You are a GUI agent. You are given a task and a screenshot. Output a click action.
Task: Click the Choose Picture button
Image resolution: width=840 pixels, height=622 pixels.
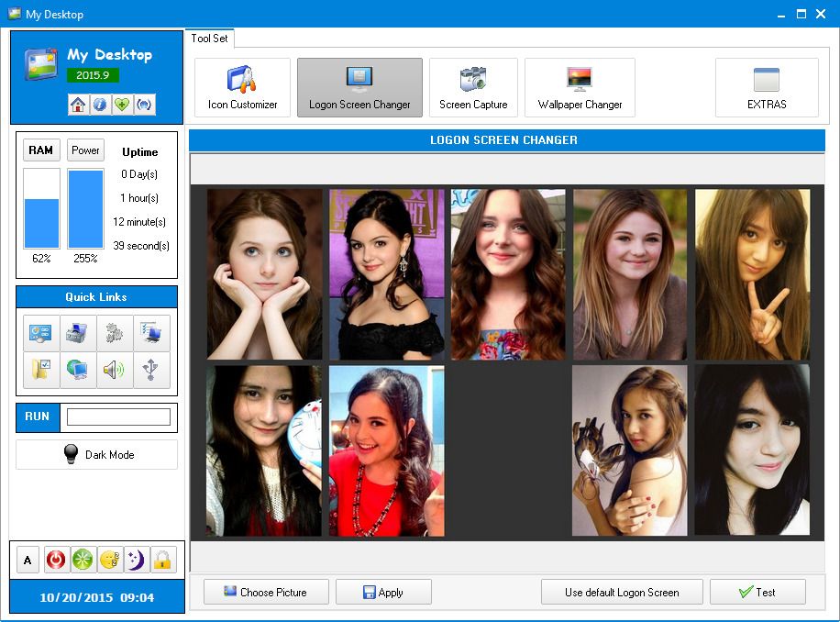266,592
